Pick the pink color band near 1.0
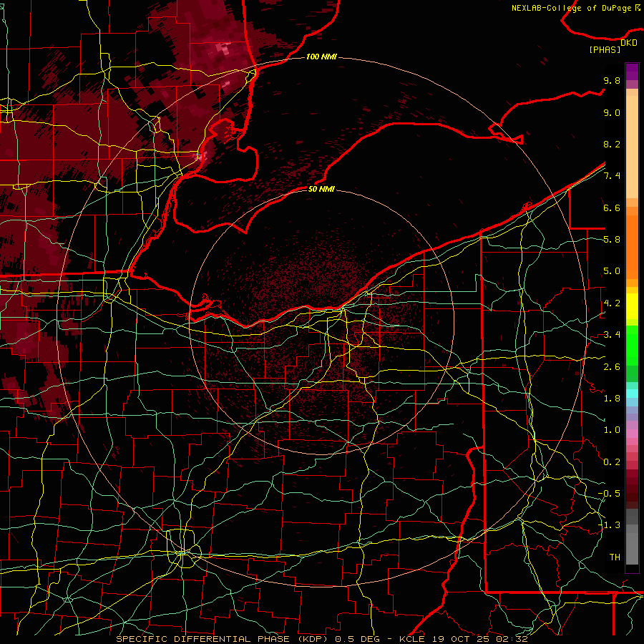644x644 pixels. point(632,434)
